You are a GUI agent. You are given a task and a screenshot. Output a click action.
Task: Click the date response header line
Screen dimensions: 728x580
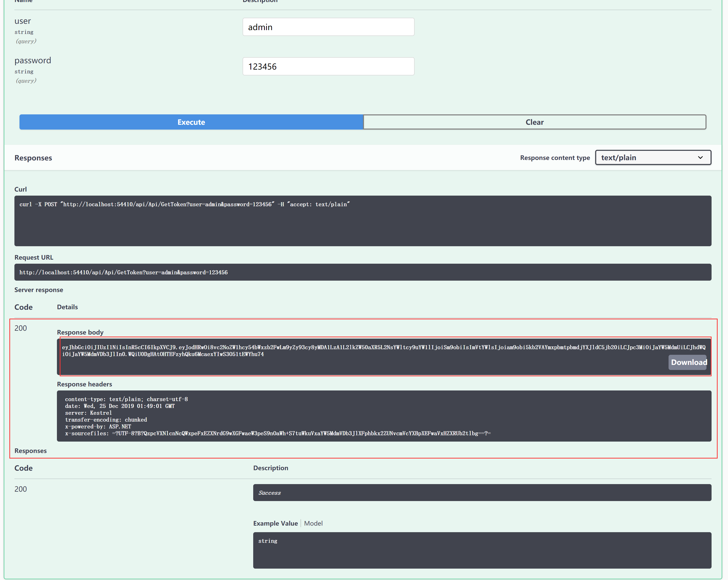pos(120,406)
